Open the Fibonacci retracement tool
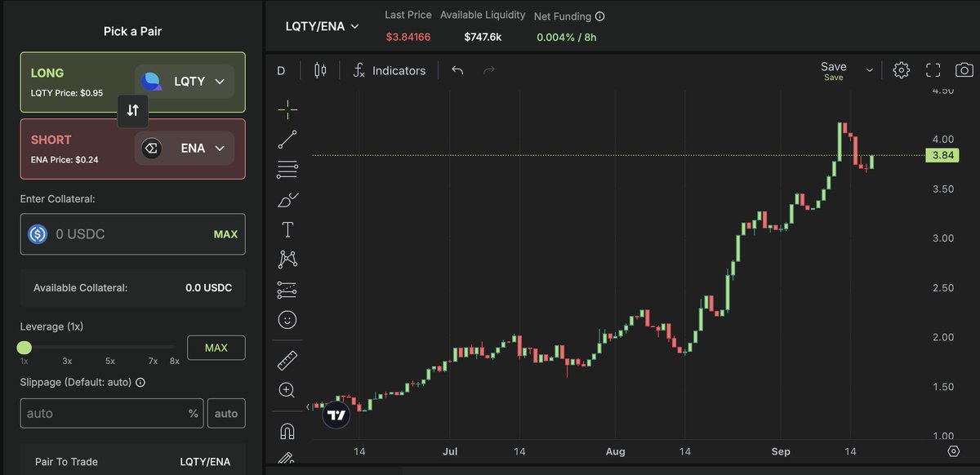Image resolution: width=980 pixels, height=475 pixels. 287,170
